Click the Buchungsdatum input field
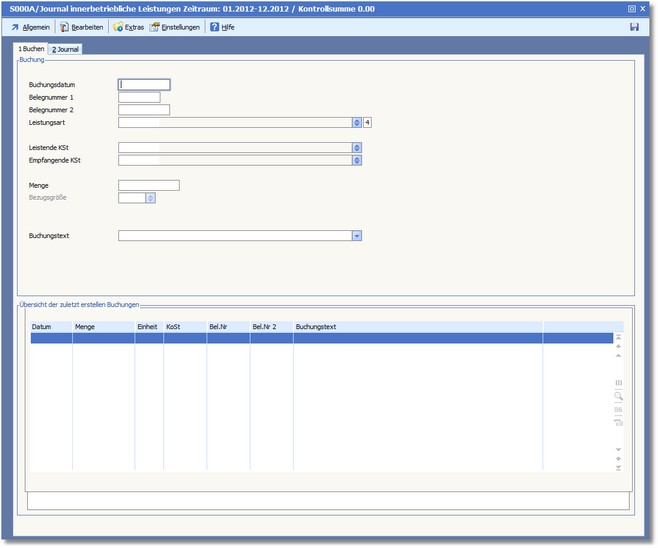Screen dimensions: 658x548 (144, 85)
